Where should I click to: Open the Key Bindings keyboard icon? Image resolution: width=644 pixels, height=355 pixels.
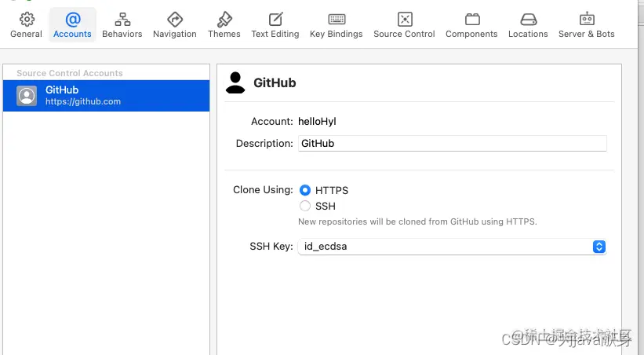click(x=337, y=20)
